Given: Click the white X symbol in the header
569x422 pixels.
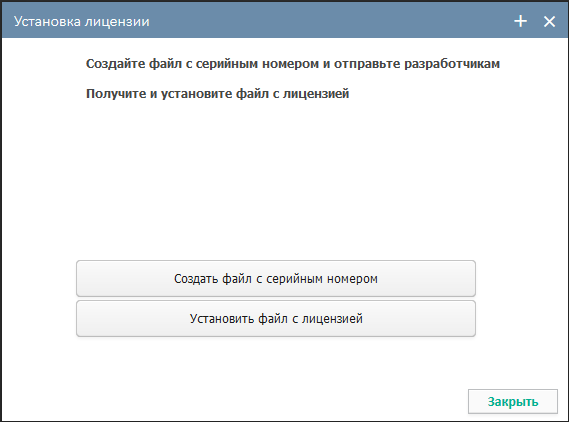Looking at the screenshot, I should (x=549, y=21).
